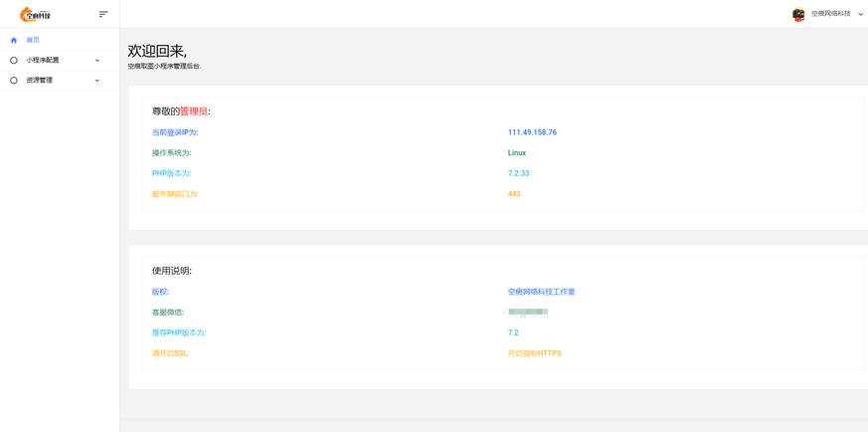The image size is (868, 432).
Task: Click the user avatar in top right
Action: pos(798,14)
